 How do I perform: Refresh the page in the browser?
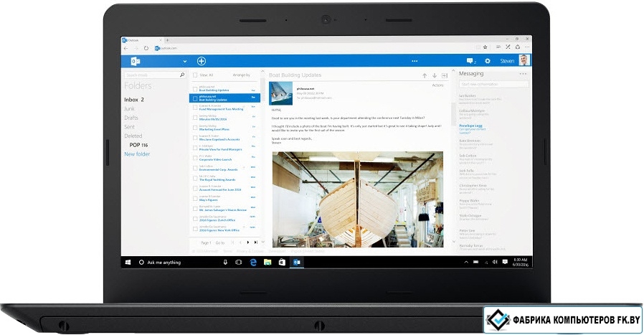pyautogui.click(x=146, y=48)
